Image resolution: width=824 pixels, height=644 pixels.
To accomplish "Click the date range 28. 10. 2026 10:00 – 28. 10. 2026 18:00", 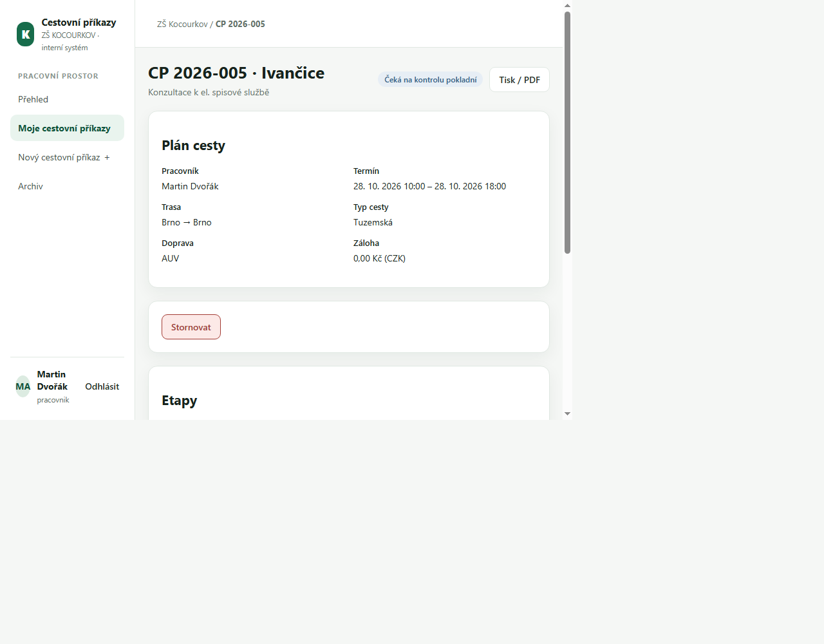I will pyautogui.click(x=429, y=186).
